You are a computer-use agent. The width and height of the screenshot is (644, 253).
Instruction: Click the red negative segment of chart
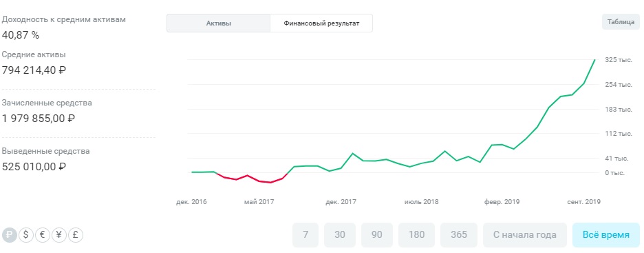tap(249, 178)
